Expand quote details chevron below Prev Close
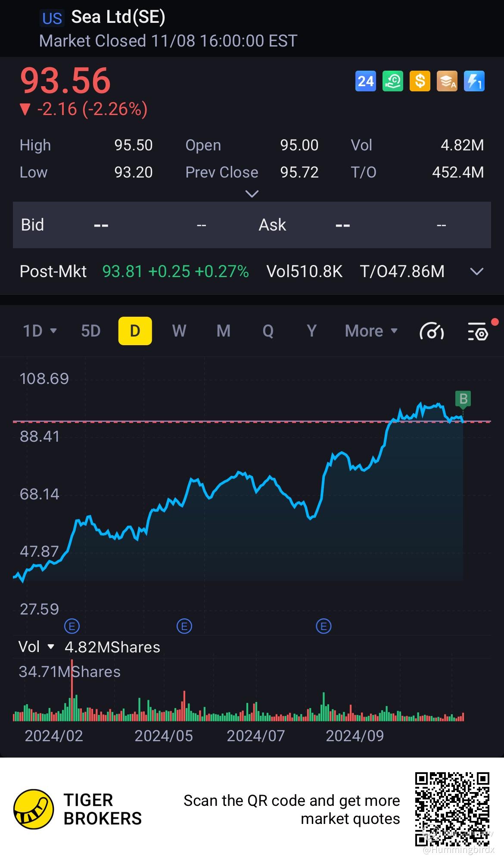The height and width of the screenshot is (861, 504). click(x=252, y=194)
